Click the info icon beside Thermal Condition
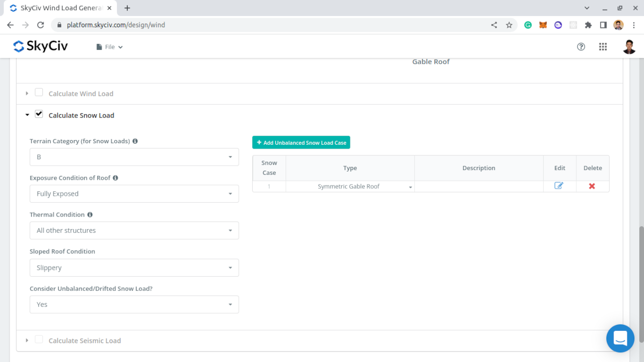Screen dimensions: 644x362 90,215
